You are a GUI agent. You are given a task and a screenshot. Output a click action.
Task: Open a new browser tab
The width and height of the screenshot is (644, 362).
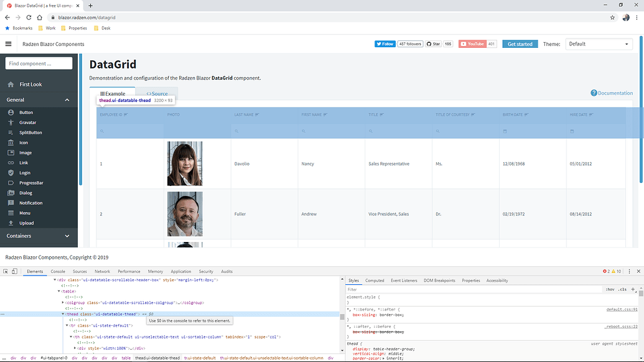tap(90, 6)
